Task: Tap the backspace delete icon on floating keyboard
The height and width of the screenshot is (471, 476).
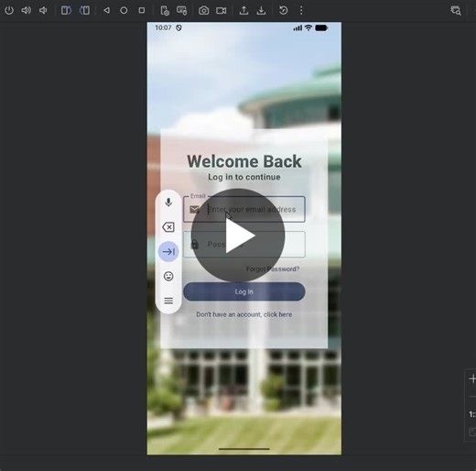Action: [x=168, y=227]
